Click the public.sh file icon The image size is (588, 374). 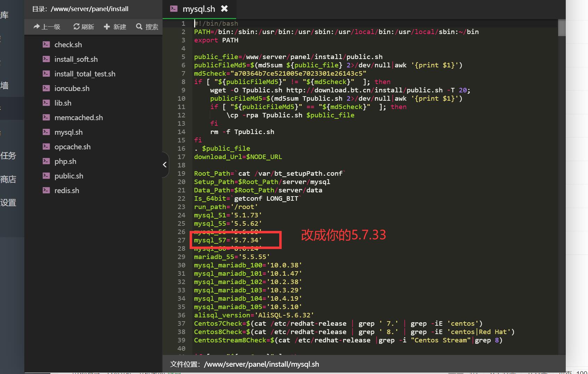[46, 176]
